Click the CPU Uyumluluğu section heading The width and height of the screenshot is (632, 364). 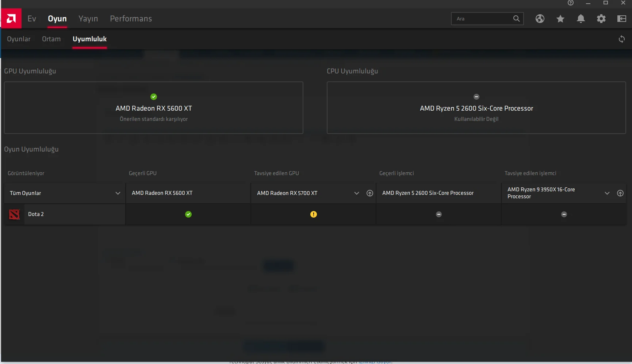(352, 71)
